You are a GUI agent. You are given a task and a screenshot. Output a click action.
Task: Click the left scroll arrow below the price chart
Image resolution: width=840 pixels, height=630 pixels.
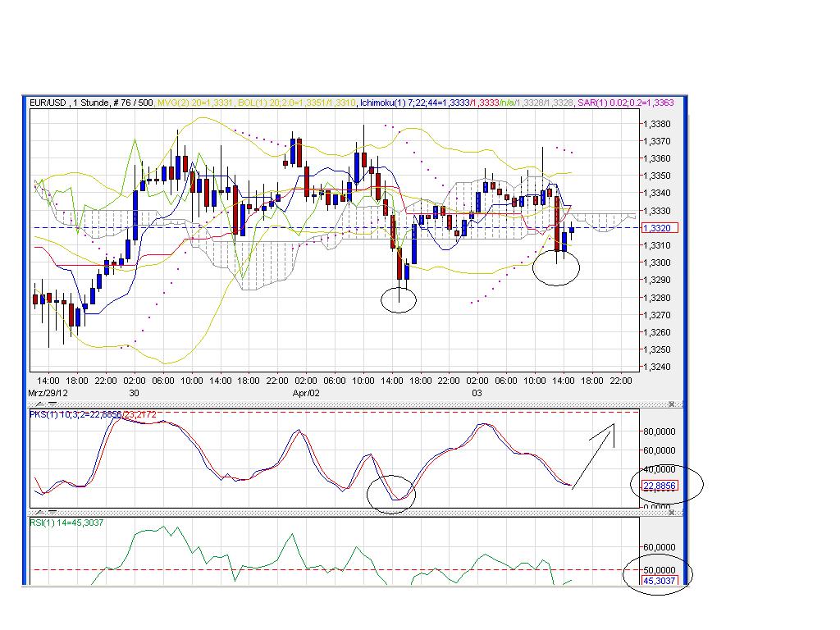pos(39,404)
